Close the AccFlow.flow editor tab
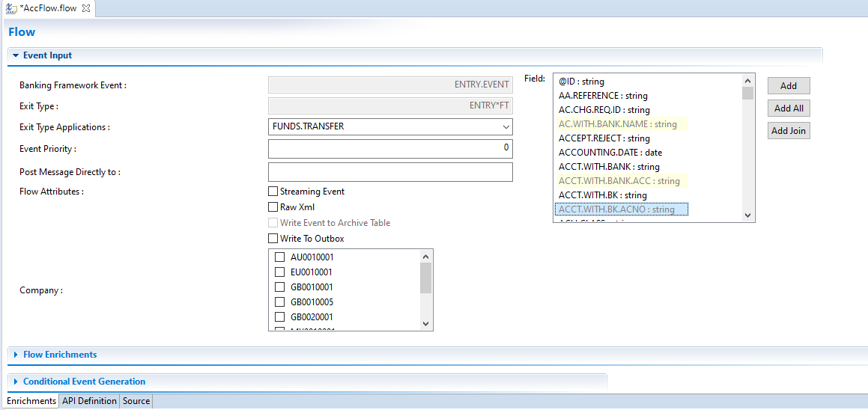Image resolution: width=868 pixels, height=410 pixels. tap(86, 8)
